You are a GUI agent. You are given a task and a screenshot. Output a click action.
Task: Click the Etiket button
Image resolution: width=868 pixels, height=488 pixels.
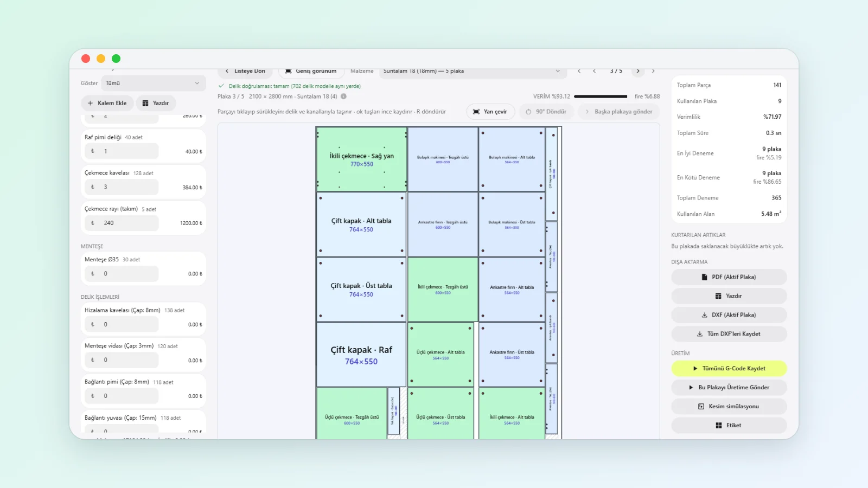click(729, 426)
